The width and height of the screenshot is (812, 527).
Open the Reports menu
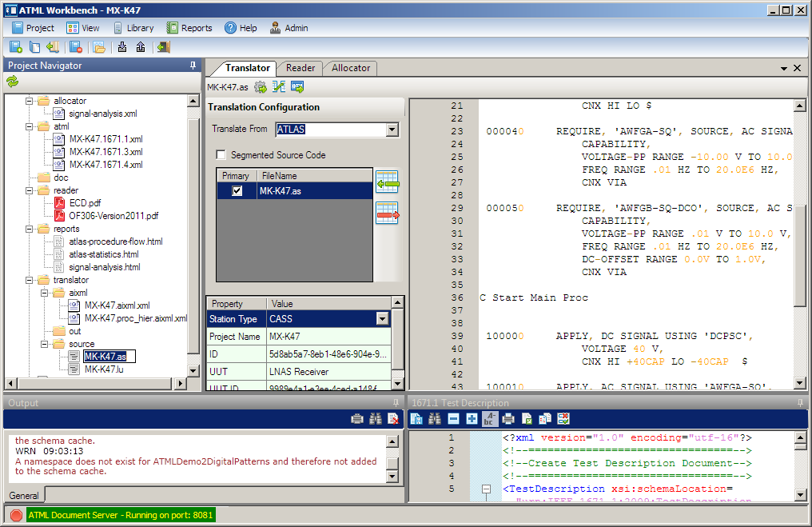tap(189, 28)
